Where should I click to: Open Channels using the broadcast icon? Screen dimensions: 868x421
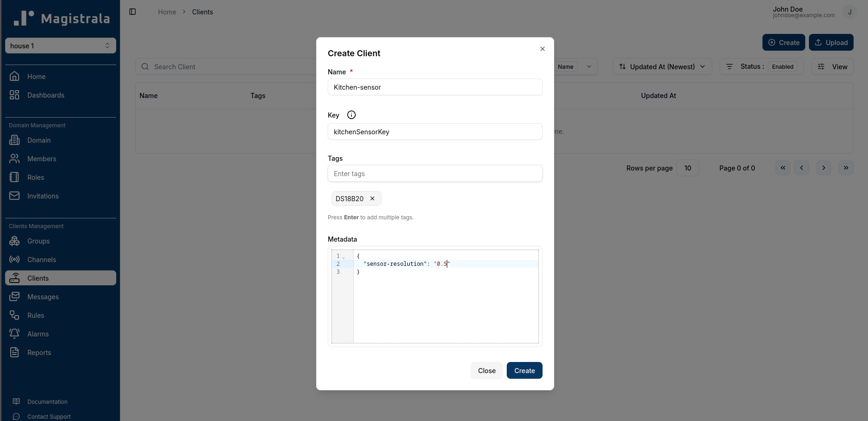15,259
